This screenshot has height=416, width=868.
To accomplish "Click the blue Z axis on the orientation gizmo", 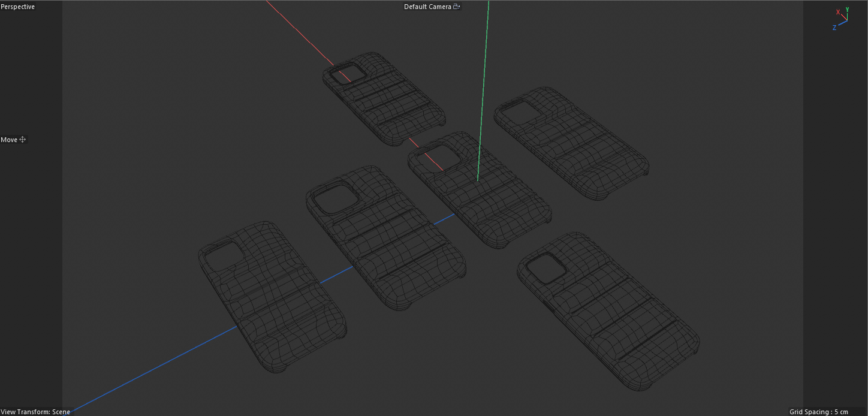I will coord(834,27).
